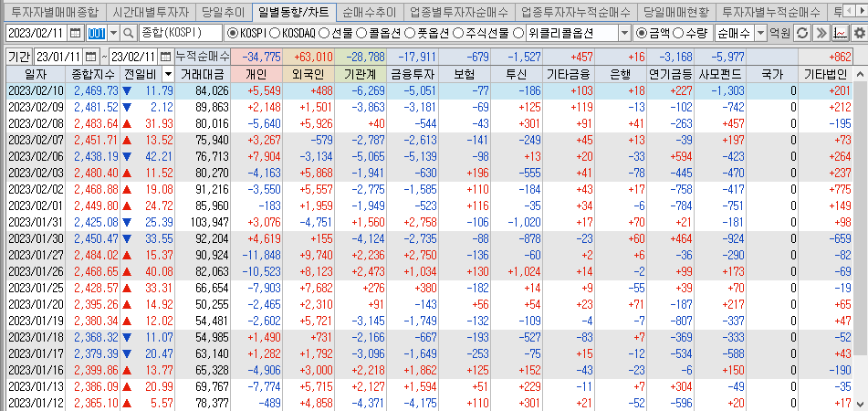Open calendar picker beside 2023/02/11 date

click(x=75, y=33)
